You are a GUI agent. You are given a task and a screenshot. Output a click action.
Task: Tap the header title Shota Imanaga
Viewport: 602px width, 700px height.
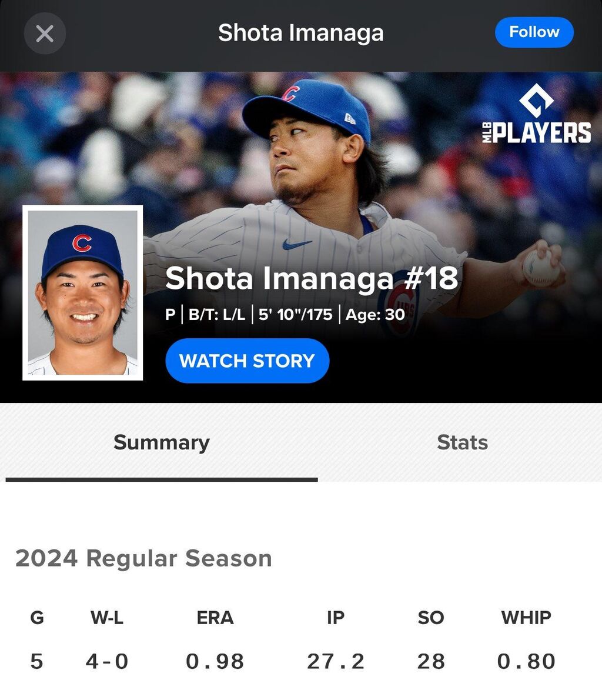click(301, 33)
